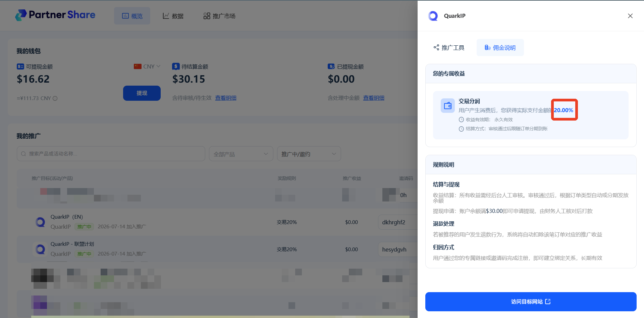Image resolution: width=644 pixels, height=318 pixels.
Task: Click the 推广中 badge in QuarkIP (EN) row
Action: point(84,227)
